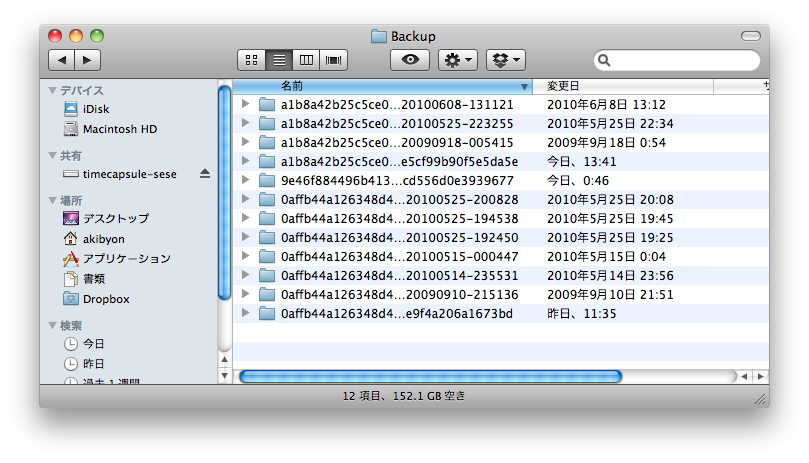Click the horizontal scroll right arrow
809x463 pixels.
point(761,377)
